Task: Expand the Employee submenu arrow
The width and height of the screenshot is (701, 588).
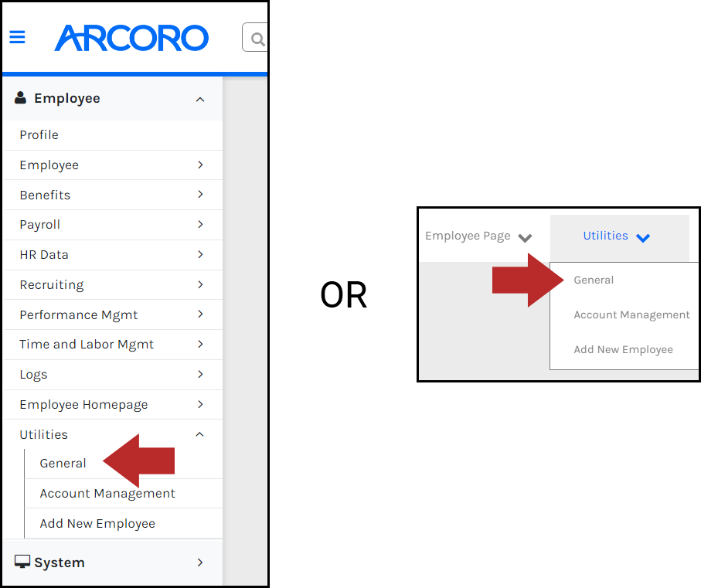Action: pyautogui.click(x=200, y=165)
